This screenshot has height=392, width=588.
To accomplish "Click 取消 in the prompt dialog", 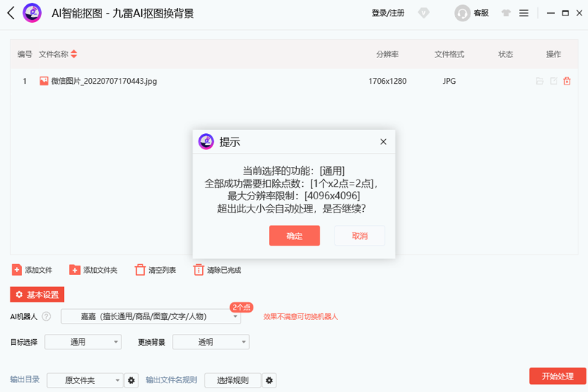I will pyautogui.click(x=359, y=235).
